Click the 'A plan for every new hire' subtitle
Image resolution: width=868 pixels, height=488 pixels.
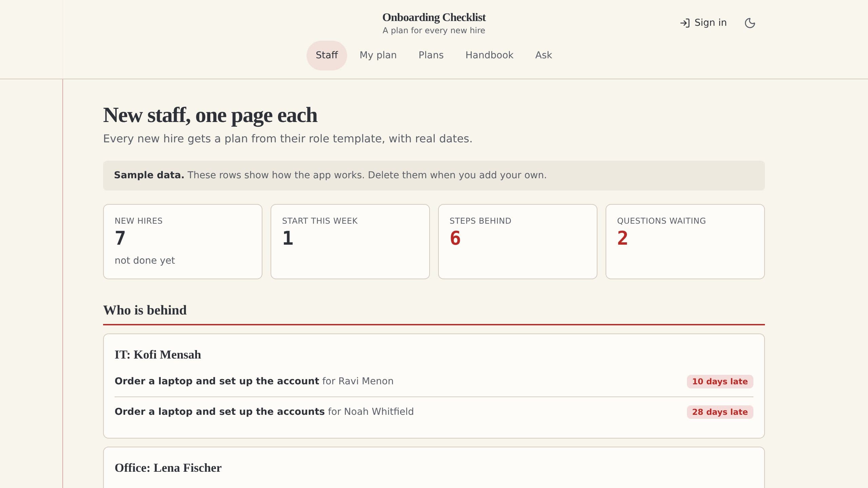(434, 30)
